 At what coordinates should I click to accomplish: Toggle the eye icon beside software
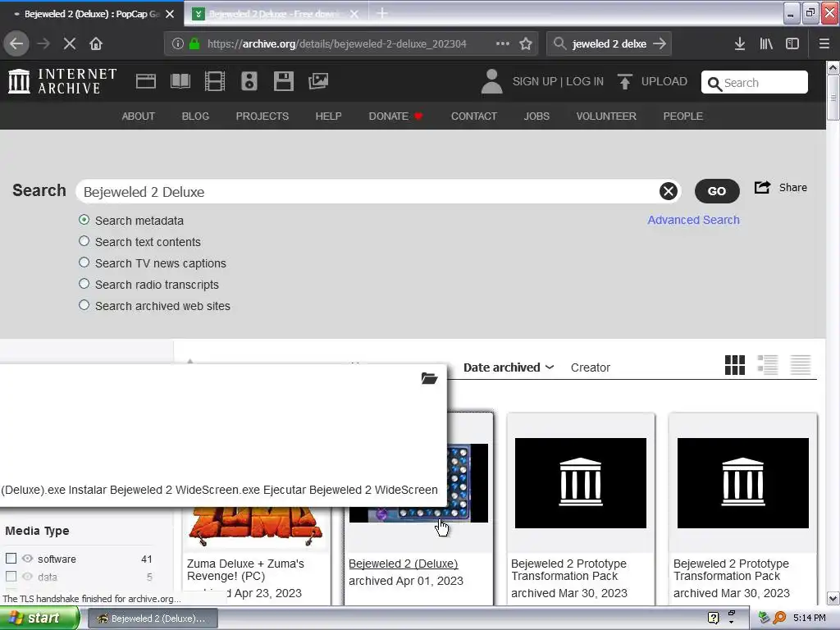click(27, 558)
